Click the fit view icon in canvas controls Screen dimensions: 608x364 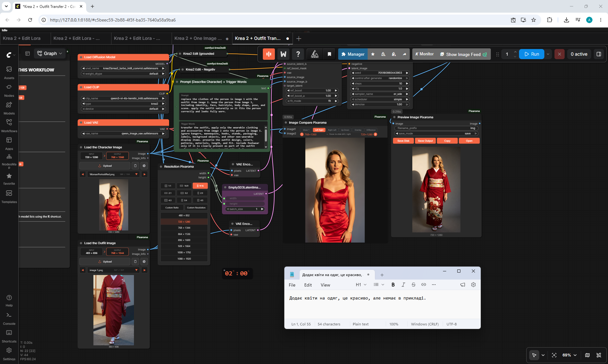(554, 355)
